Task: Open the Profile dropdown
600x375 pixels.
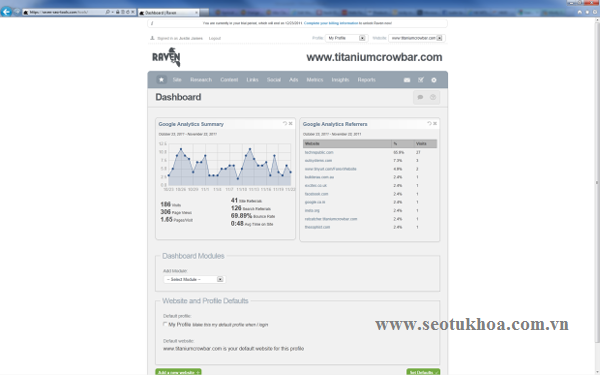Action: [x=346, y=38]
